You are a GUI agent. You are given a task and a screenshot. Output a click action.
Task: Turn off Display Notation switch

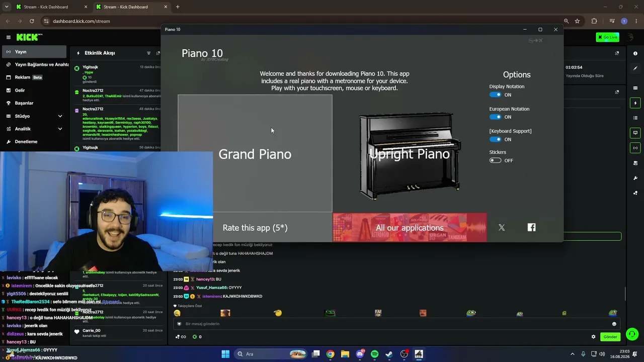tap(495, 95)
